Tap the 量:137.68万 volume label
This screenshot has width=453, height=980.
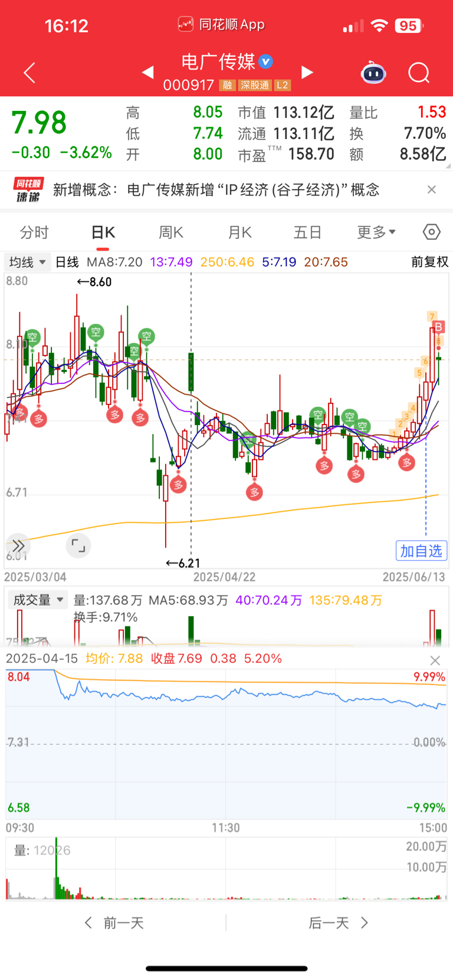tap(108, 600)
